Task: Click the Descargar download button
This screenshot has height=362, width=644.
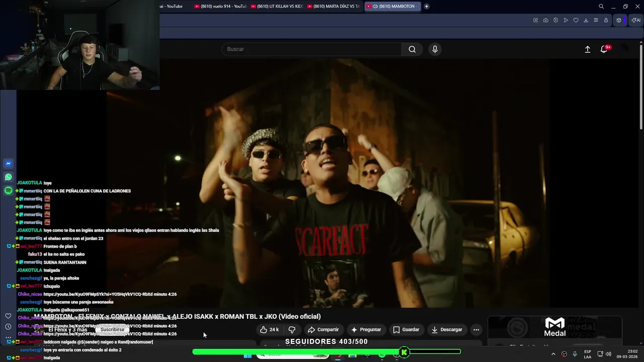Action: [x=447, y=330]
